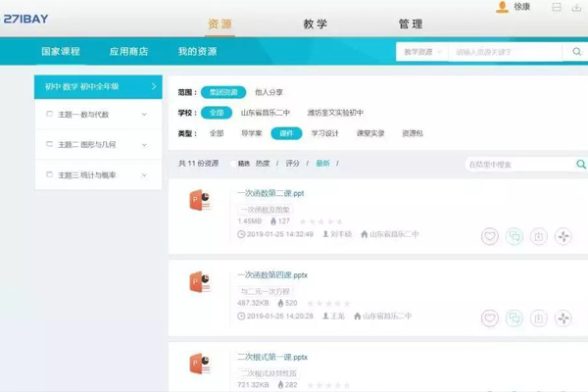Click the heart icon on 一次函数第四课.pptx

[489, 318]
